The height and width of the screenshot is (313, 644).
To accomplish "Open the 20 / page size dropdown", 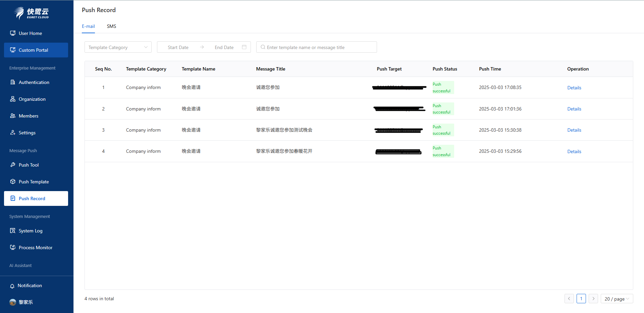I will coord(616,299).
